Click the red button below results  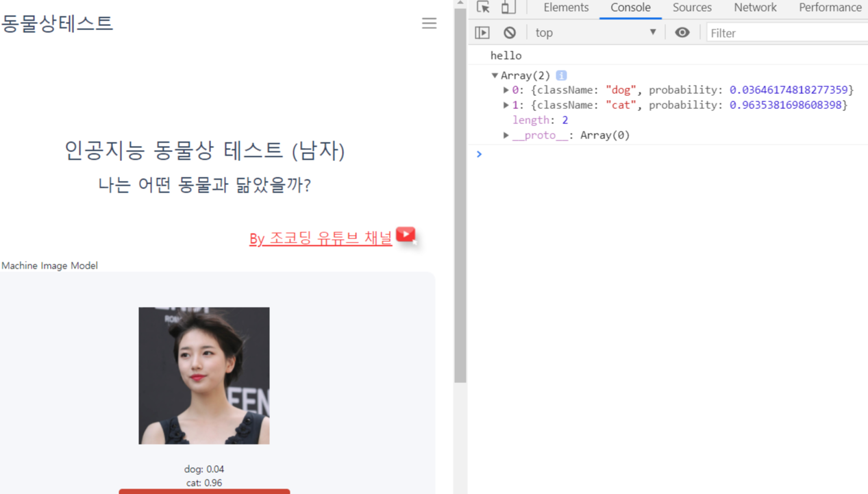204,491
